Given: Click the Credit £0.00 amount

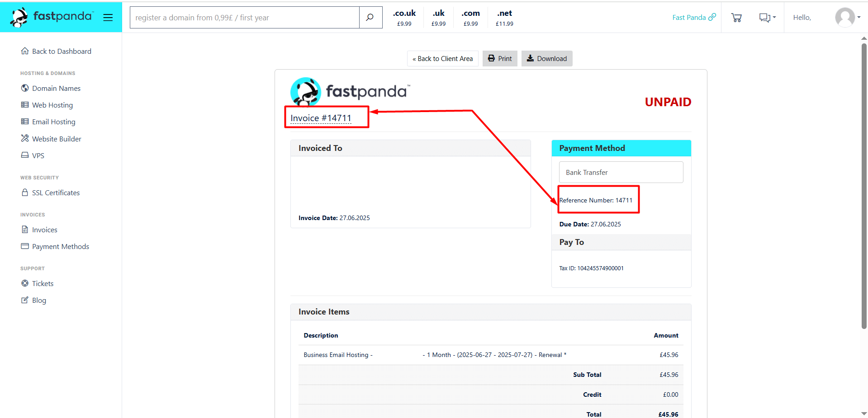Looking at the screenshot, I should 670,395.
